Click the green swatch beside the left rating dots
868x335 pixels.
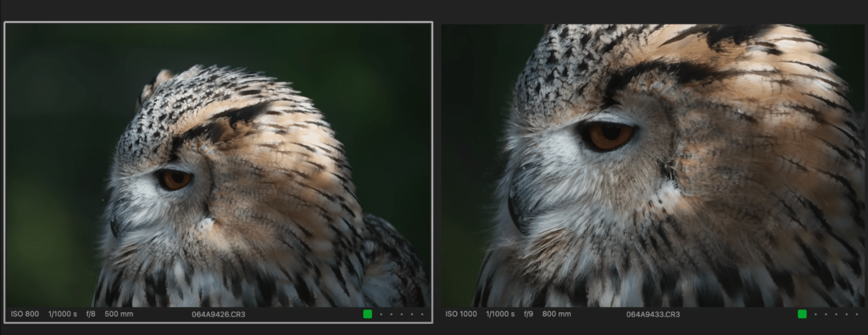coord(367,314)
